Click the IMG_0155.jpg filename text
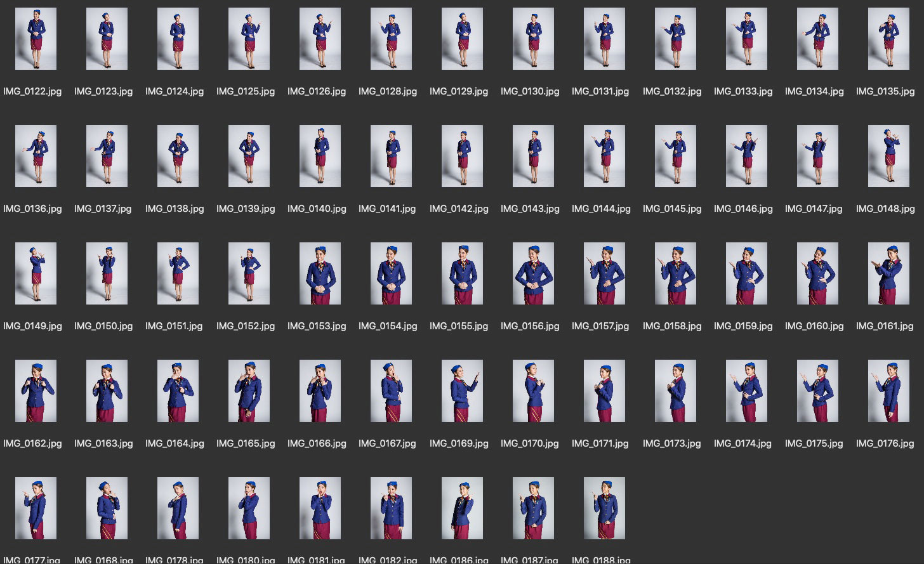The width and height of the screenshot is (924, 564). (459, 326)
